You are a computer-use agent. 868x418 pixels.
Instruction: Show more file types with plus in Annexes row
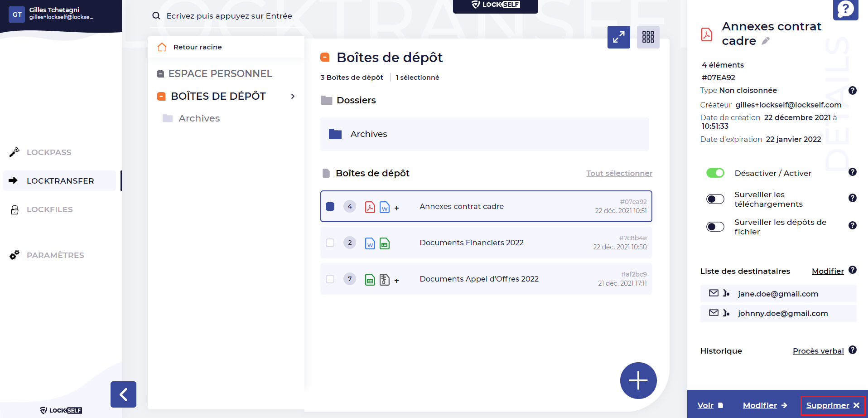(396, 208)
